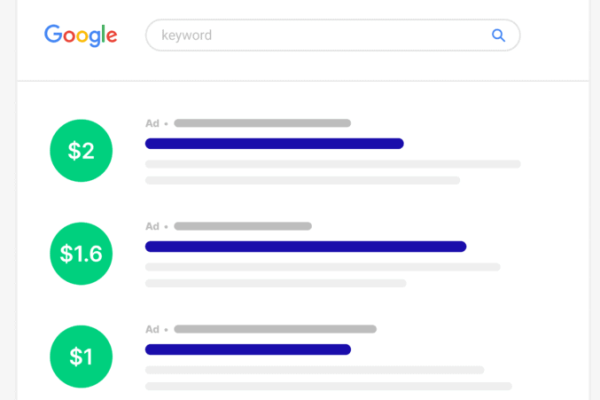Click the gray URL bar of the $1.6 ad
600x400 pixels.
243,226
